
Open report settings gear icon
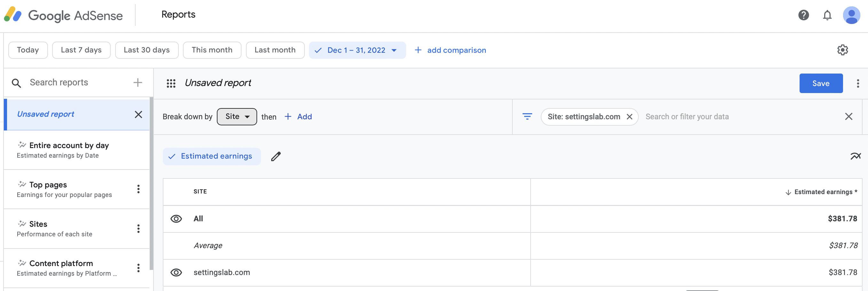coord(842,50)
